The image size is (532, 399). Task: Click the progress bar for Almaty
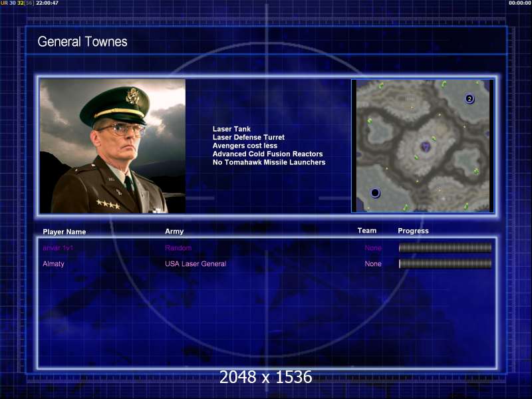click(445, 263)
